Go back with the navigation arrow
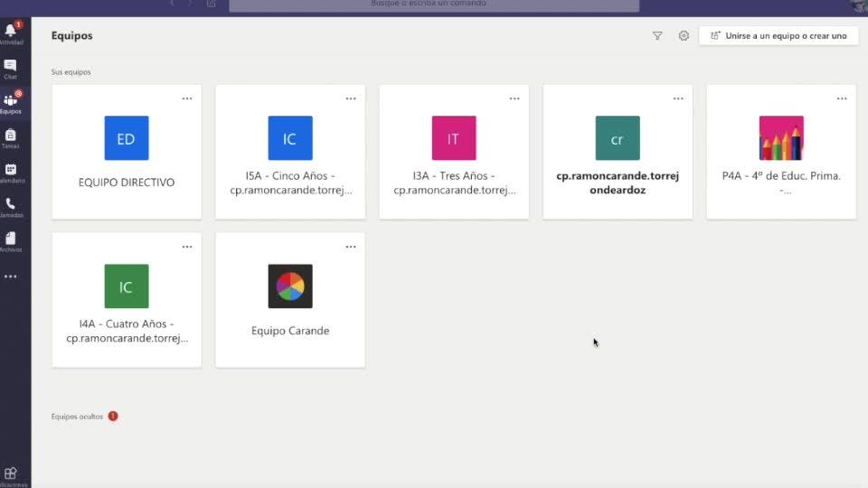The height and width of the screenshot is (488, 868). point(172,4)
